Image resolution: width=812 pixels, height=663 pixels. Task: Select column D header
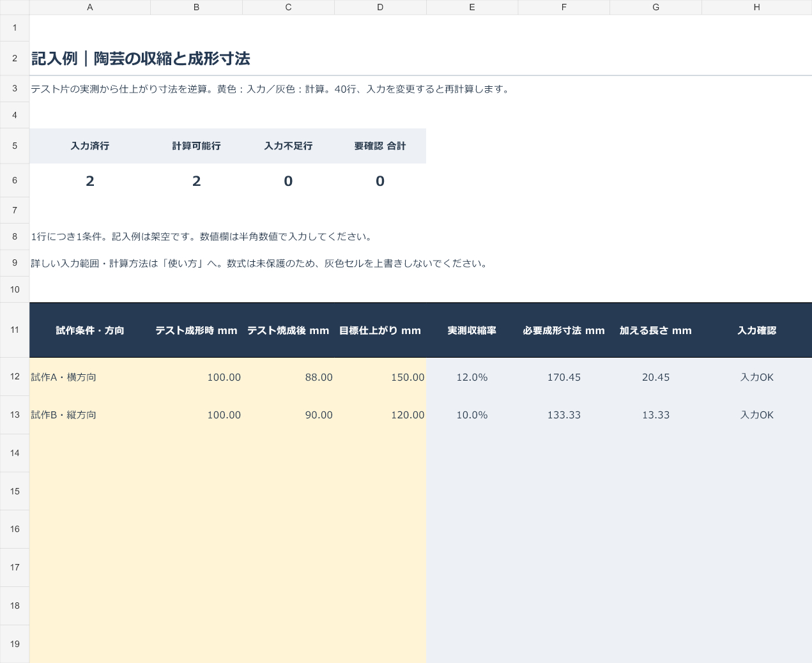click(x=380, y=7)
